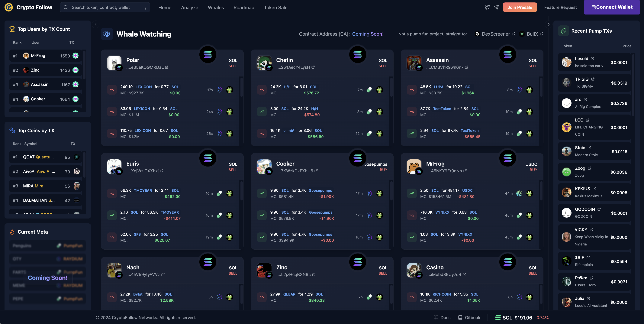644x324 pixels.
Task: Go to the Token Sale menu item
Action: point(275,8)
